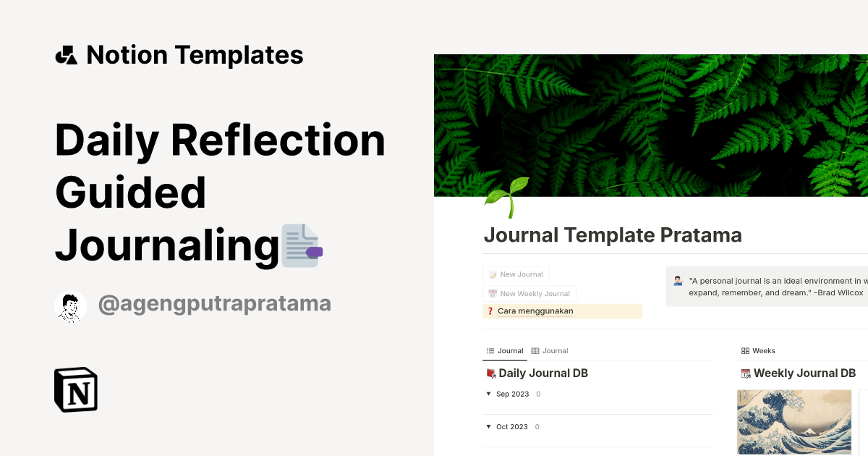This screenshot has width=868, height=456.
Task: Click the Notion N logo at bottom left
Action: tap(75, 389)
